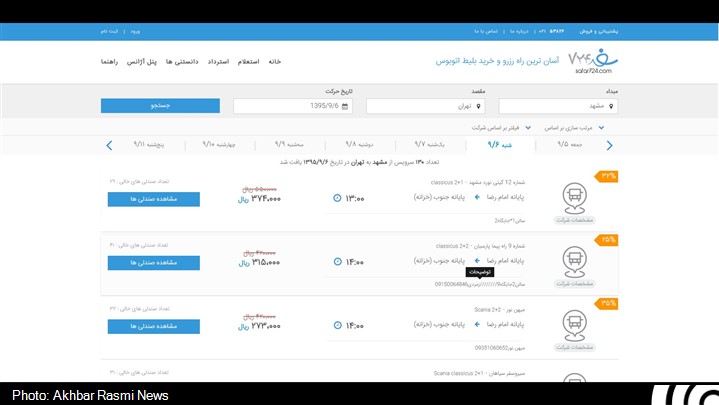Screen dimensions: 719x405
Task: Click the destination field containing تهران
Action: tap(426, 106)
